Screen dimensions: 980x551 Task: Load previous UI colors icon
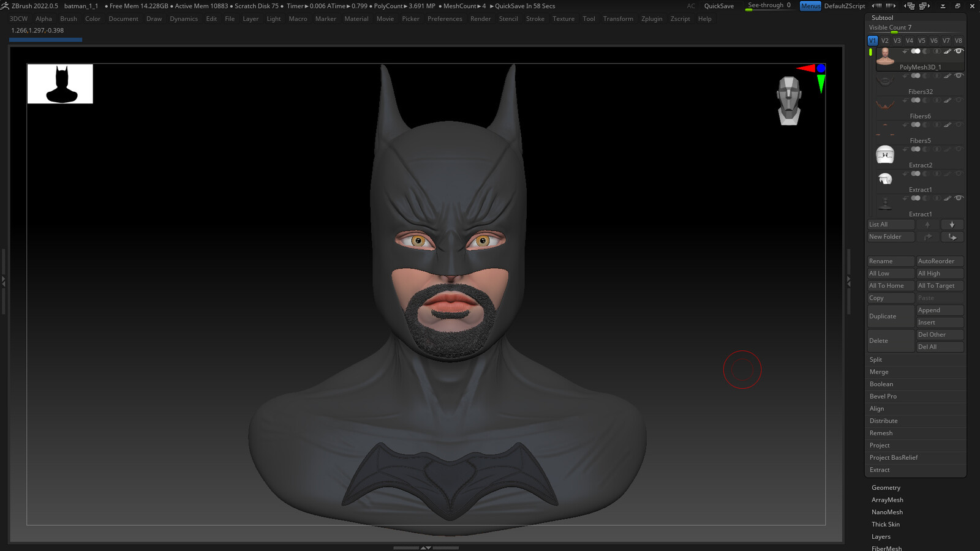[876, 6]
